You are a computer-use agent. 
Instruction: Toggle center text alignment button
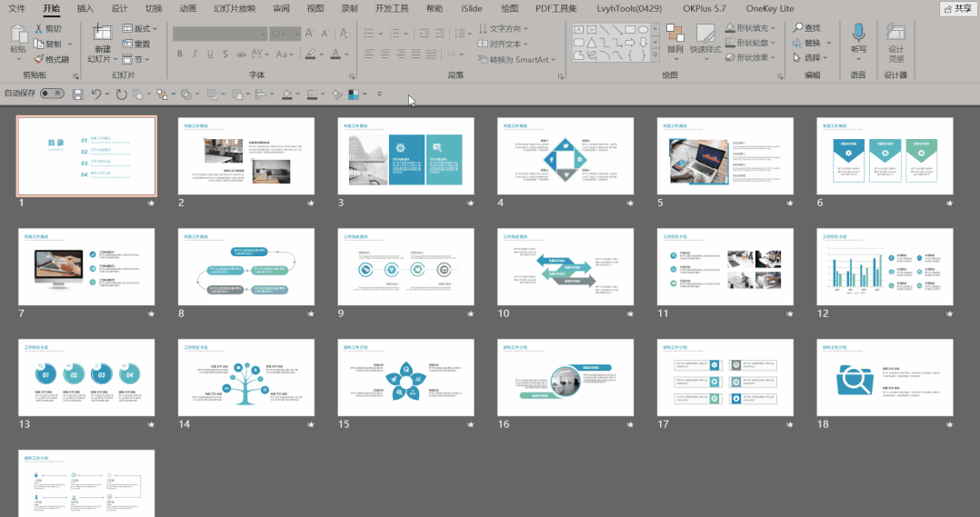(x=385, y=55)
